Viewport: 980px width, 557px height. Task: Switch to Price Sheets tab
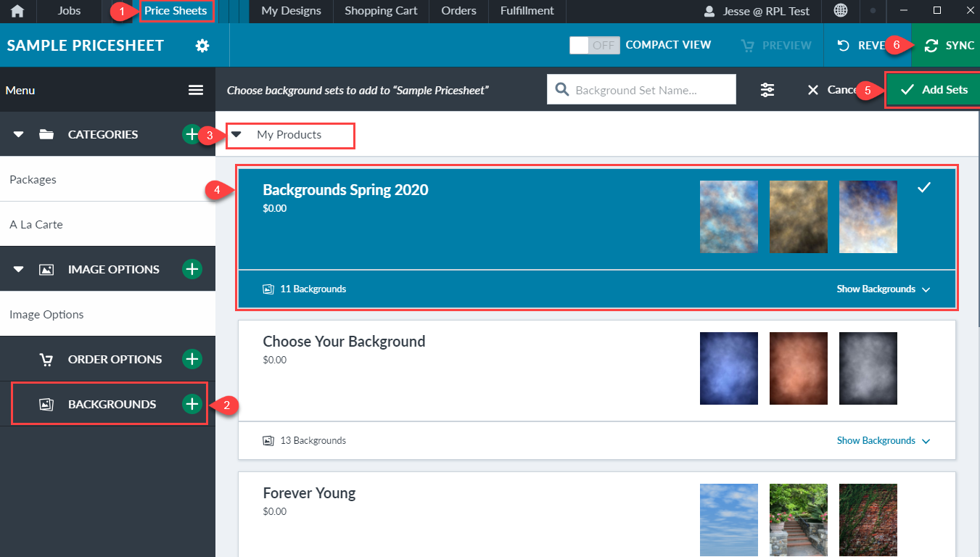pyautogui.click(x=176, y=11)
